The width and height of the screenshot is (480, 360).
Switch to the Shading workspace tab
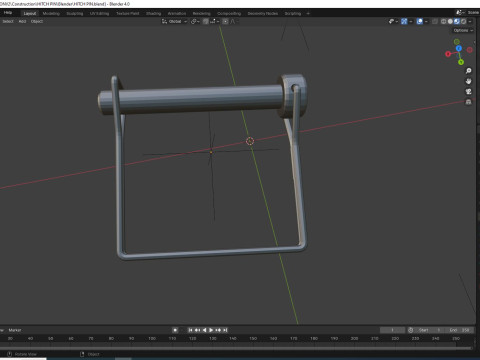tap(153, 13)
